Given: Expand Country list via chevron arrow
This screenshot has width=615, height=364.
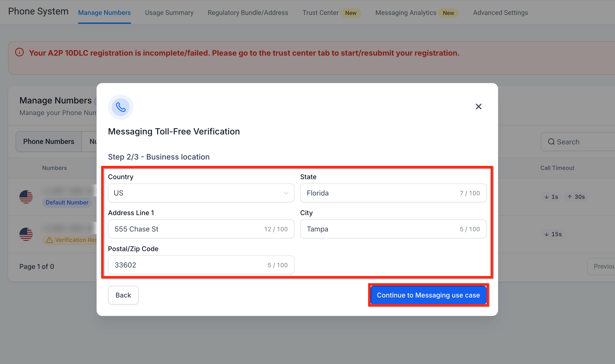Looking at the screenshot, I should 286,193.
